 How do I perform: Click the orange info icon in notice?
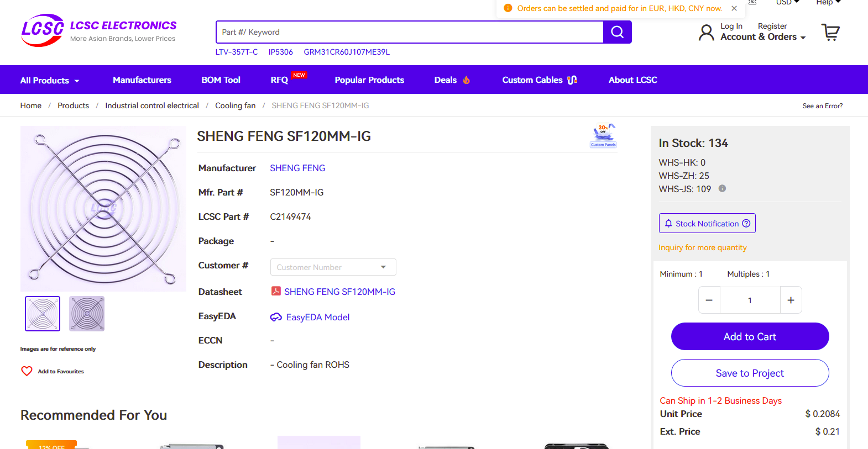pyautogui.click(x=508, y=8)
